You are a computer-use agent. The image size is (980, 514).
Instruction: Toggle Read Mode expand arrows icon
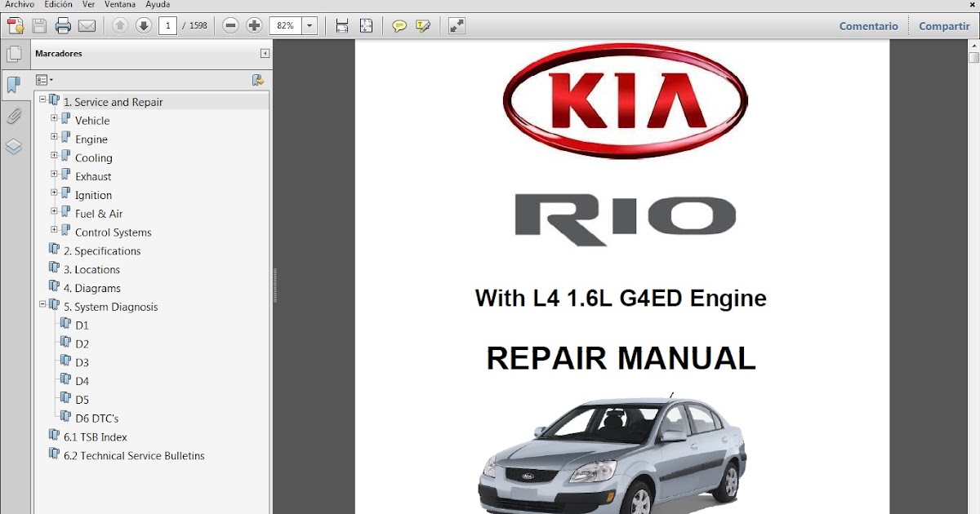(457, 26)
